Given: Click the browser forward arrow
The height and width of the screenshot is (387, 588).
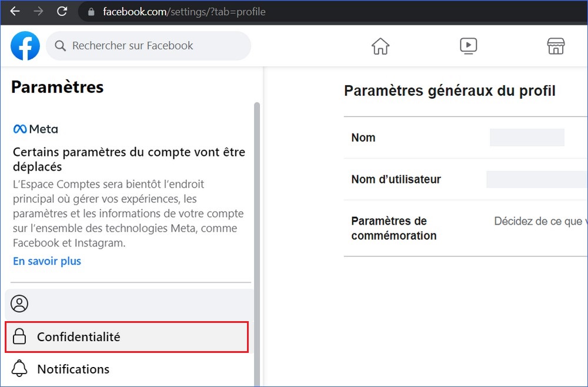Looking at the screenshot, I should point(38,12).
